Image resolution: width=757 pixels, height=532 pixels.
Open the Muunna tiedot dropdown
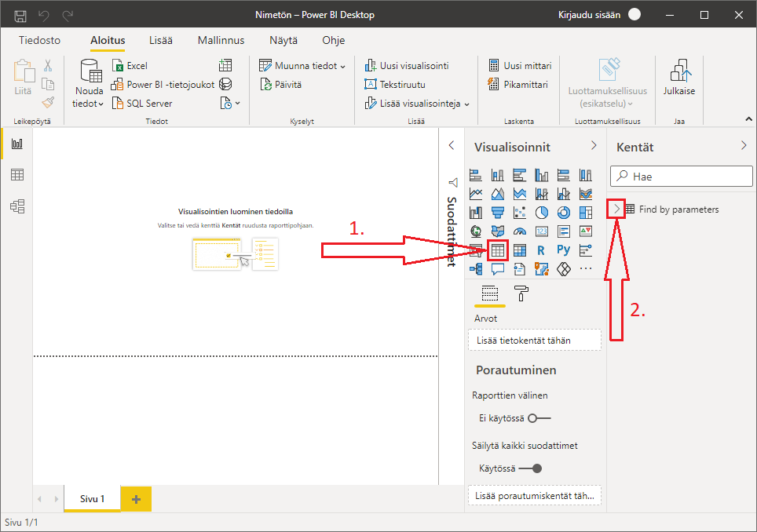(303, 66)
